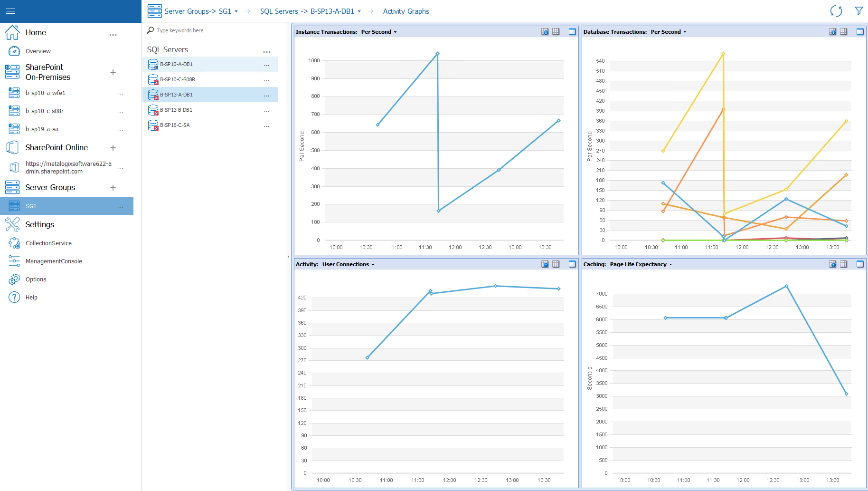Open the Instance Transactions data grid view

(x=556, y=31)
